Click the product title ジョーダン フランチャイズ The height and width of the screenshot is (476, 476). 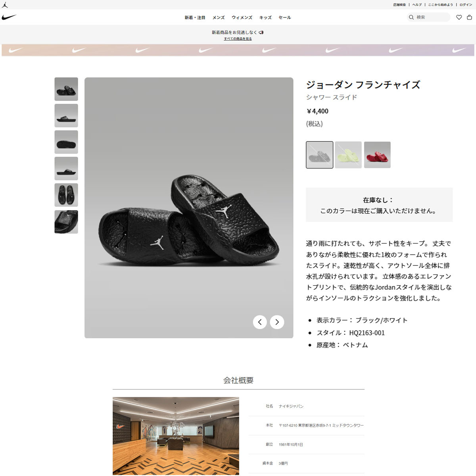tap(363, 84)
